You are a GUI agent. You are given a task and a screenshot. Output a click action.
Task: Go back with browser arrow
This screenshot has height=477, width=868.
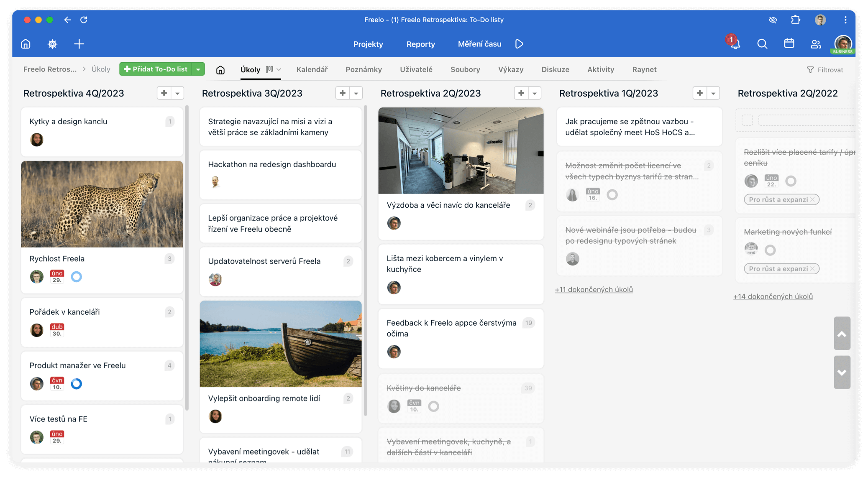pos(67,20)
